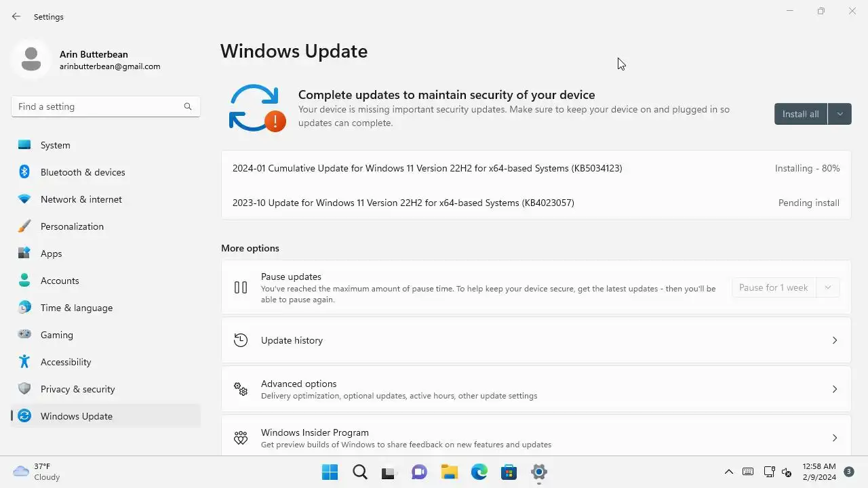The image size is (868, 488).
Task: Click the Update history clock icon
Action: (x=241, y=340)
